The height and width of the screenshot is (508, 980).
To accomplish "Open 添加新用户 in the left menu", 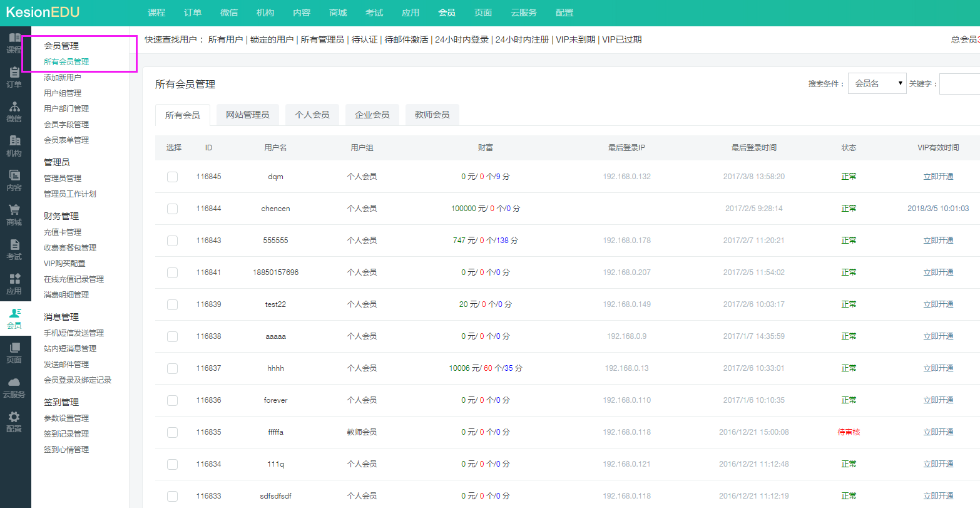I will coord(62,78).
